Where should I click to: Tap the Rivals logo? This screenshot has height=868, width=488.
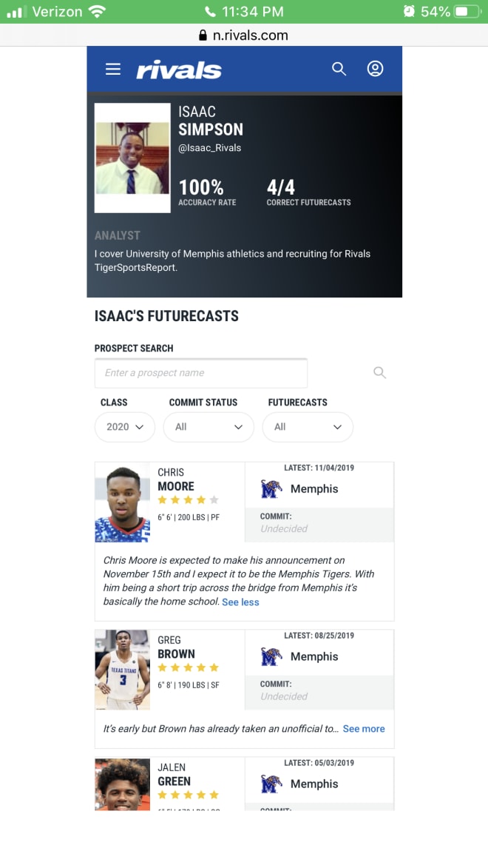pos(179,70)
